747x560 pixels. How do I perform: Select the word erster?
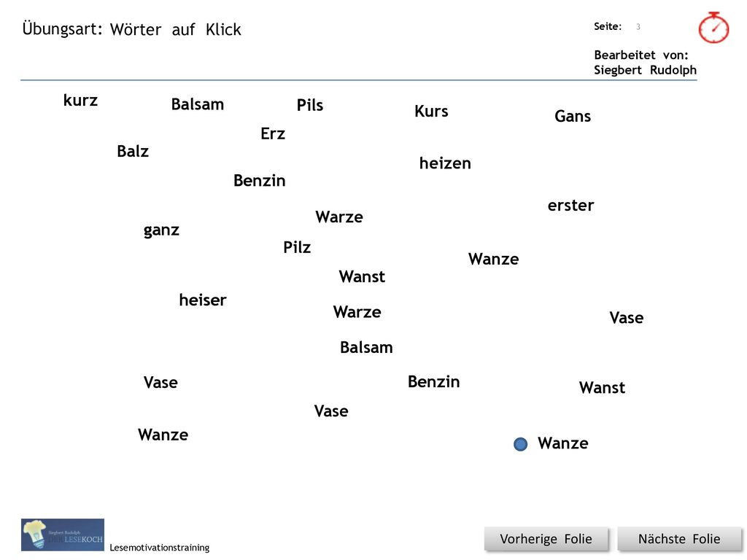(570, 205)
